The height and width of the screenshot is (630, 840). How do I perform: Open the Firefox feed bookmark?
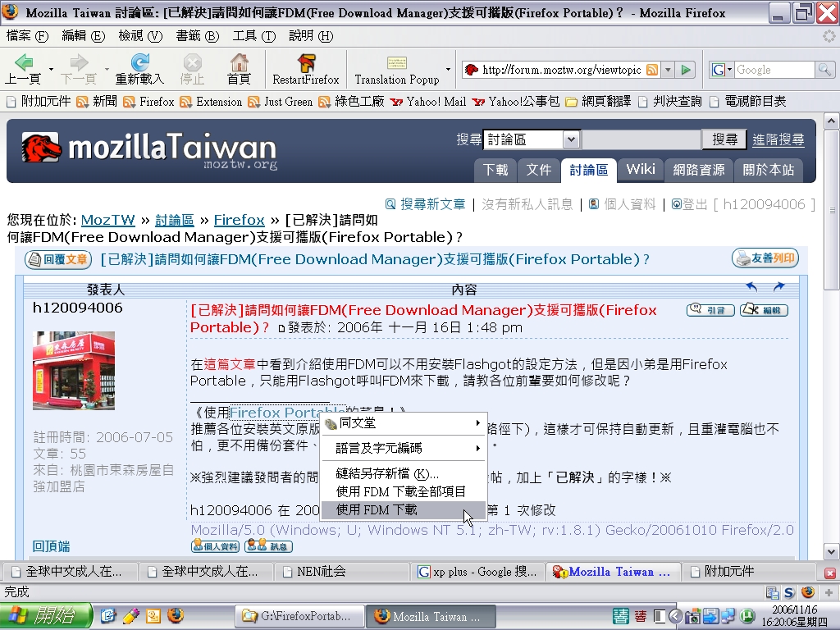click(148, 101)
